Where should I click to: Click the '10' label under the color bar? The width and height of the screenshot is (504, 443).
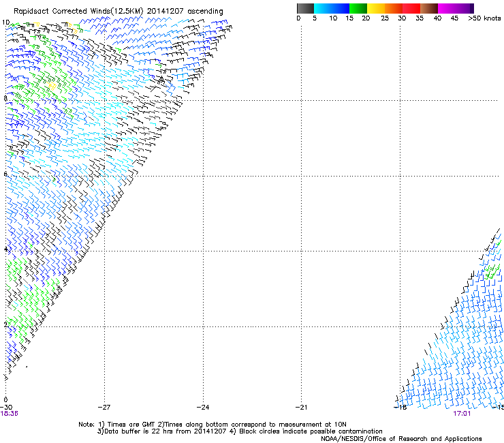tap(333, 18)
